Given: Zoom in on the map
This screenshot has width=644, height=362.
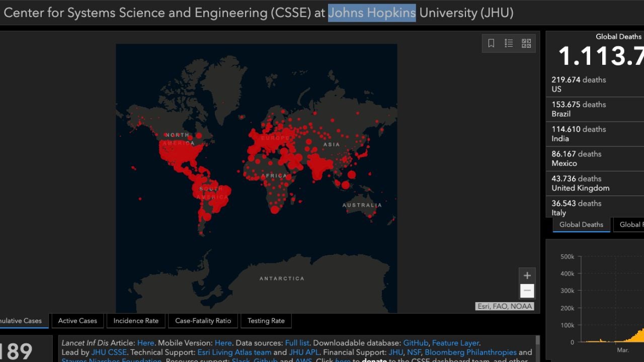Looking at the screenshot, I should tap(527, 276).
